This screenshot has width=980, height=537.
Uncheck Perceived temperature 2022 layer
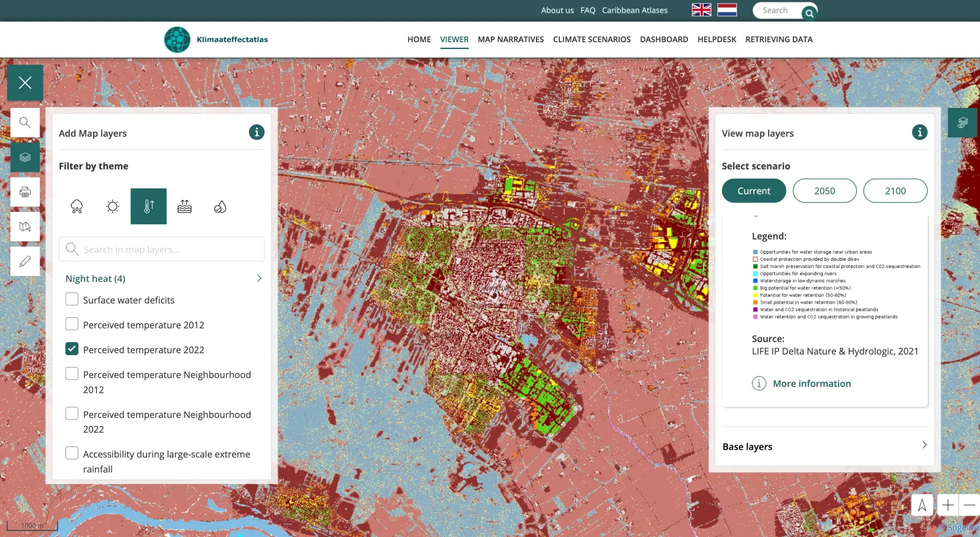pyautogui.click(x=72, y=349)
